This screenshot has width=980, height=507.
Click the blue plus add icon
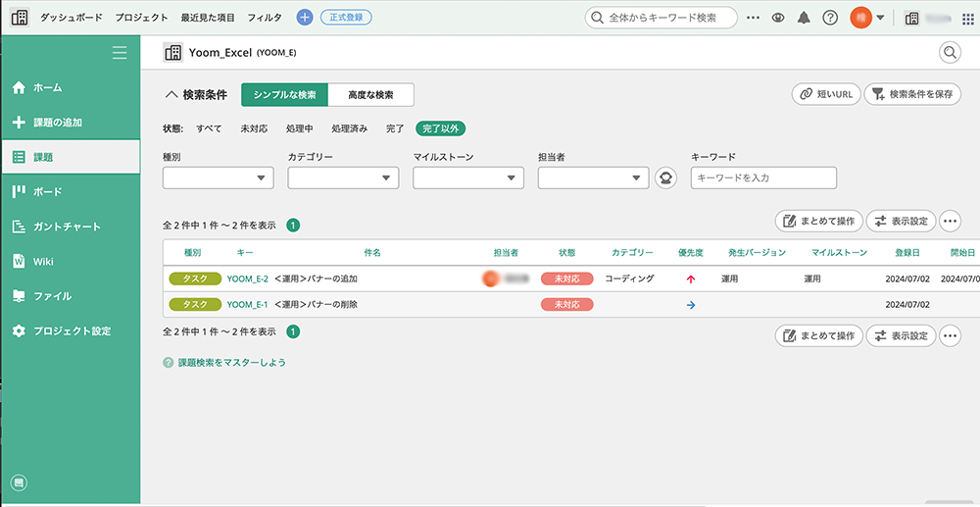304,18
